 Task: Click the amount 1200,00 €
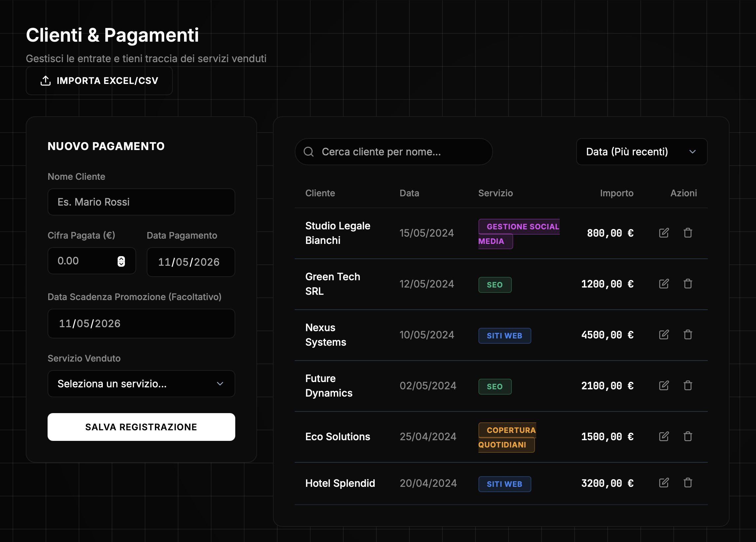(607, 284)
